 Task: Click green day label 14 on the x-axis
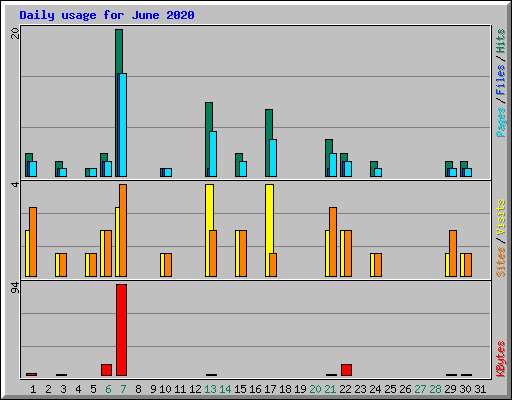tap(225, 389)
